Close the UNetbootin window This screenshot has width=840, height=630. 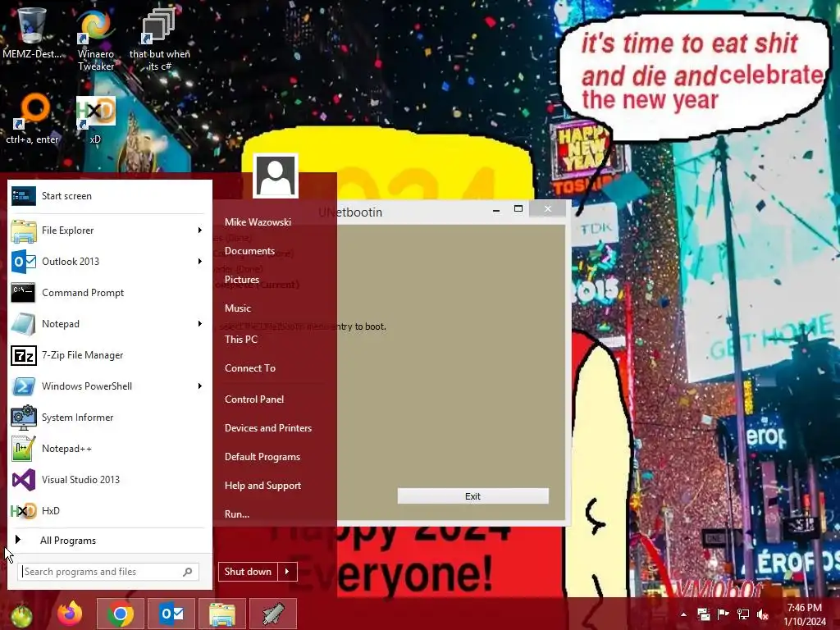tap(547, 209)
